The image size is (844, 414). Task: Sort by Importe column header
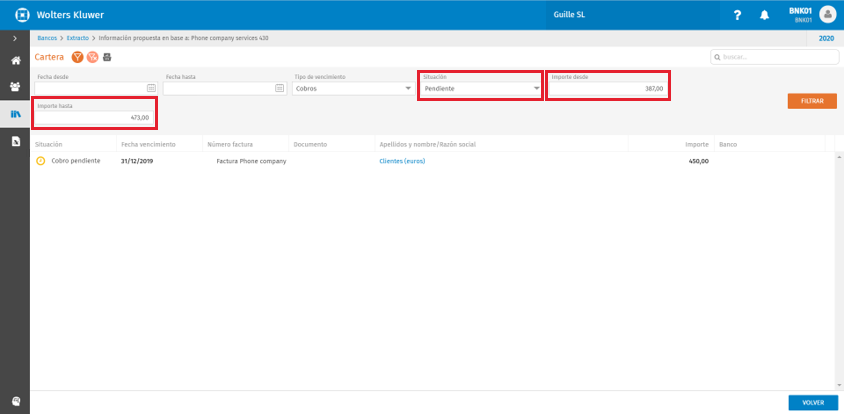point(697,144)
